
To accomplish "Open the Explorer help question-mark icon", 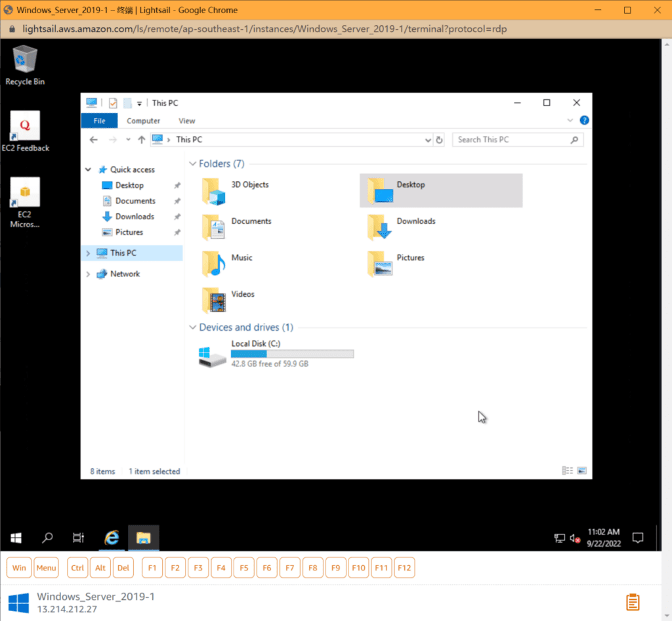I will 584,121.
